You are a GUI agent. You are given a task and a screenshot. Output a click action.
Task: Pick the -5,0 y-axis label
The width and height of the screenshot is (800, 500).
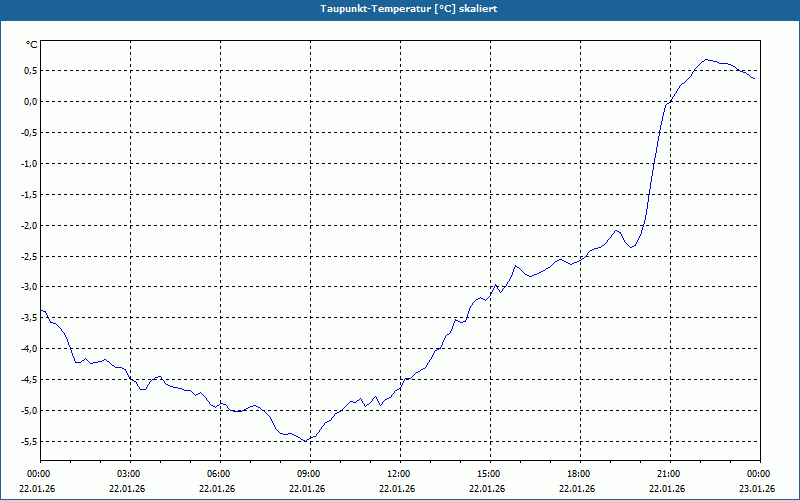pyautogui.click(x=29, y=410)
